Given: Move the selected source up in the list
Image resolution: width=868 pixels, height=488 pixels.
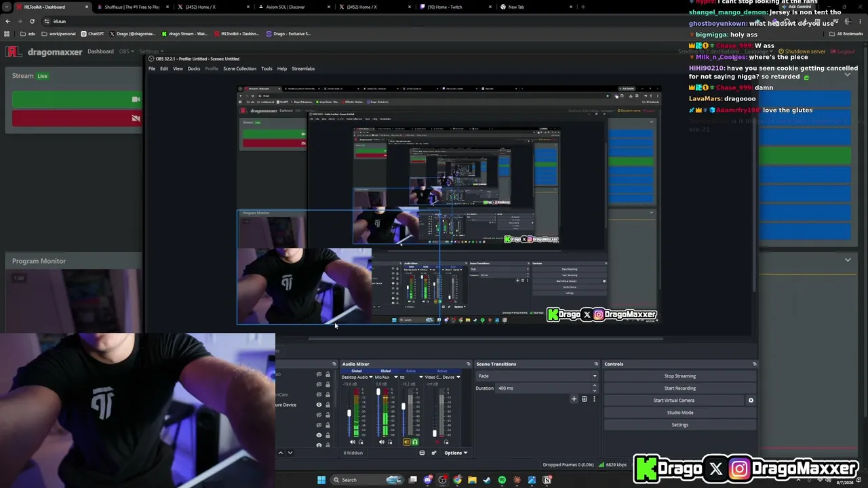Looking at the screenshot, I should click(x=281, y=453).
